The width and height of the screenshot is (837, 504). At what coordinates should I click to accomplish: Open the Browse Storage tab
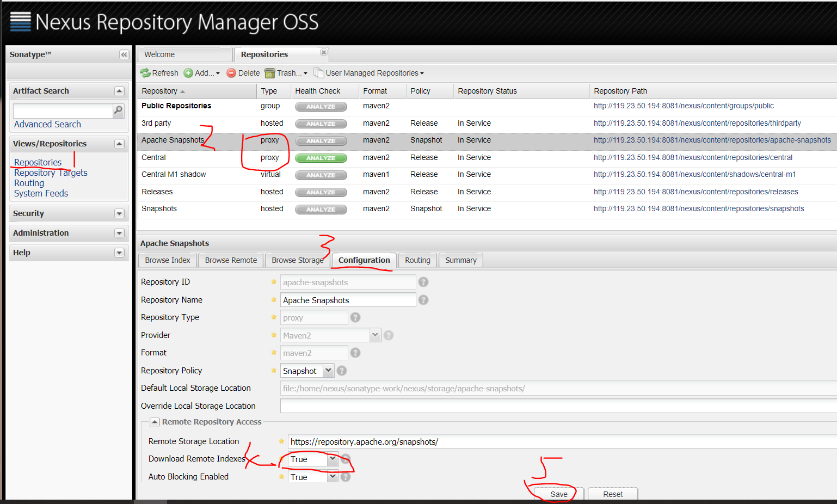[298, 260]
